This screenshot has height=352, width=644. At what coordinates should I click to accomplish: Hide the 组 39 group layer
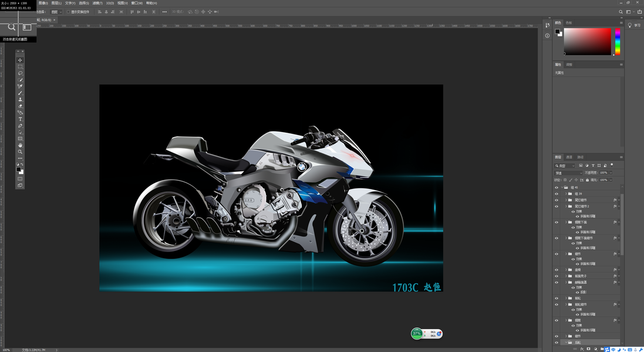557,194
